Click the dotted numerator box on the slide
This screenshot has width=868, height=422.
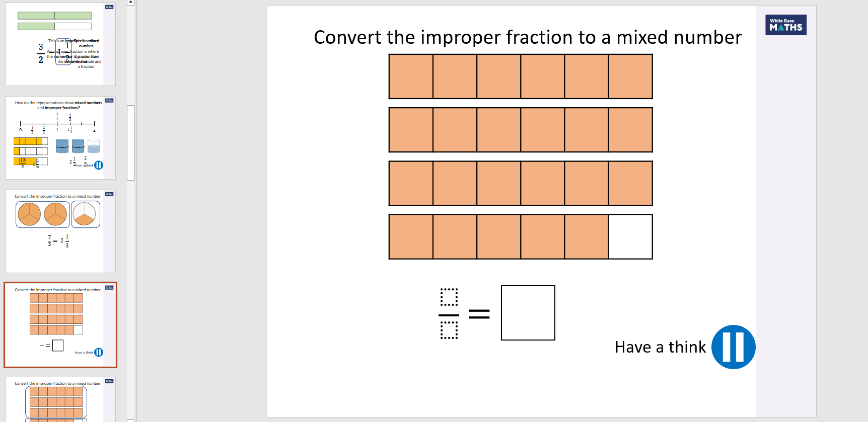tap(449, 297)
